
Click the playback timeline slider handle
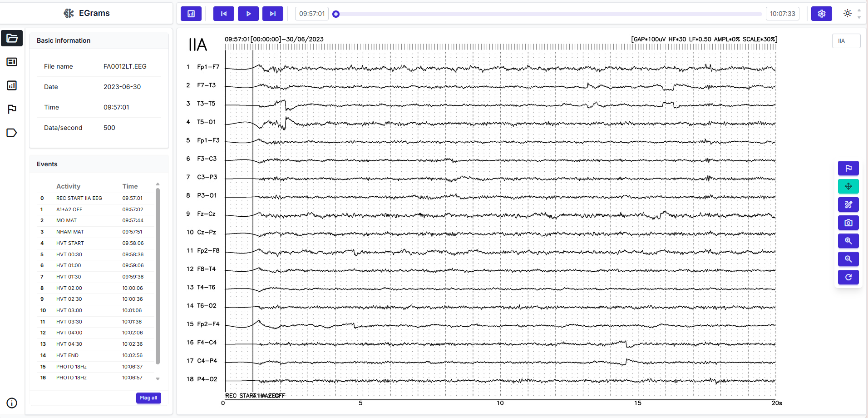click(x=336, y=14)
